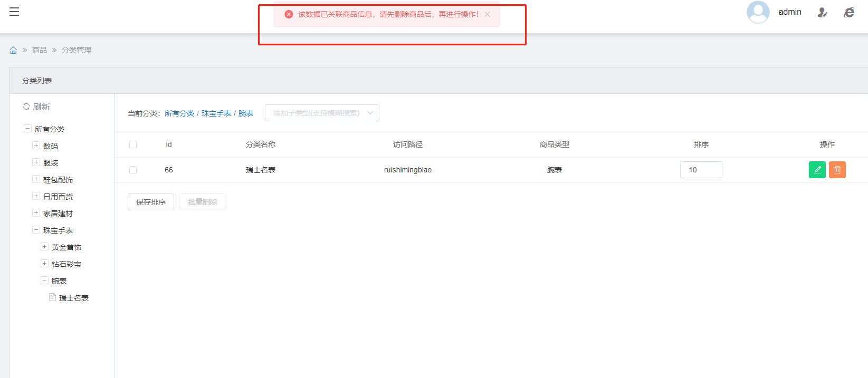
Task: Expand the 黄金首饰 tree node
Action: (x=44, y=247)
